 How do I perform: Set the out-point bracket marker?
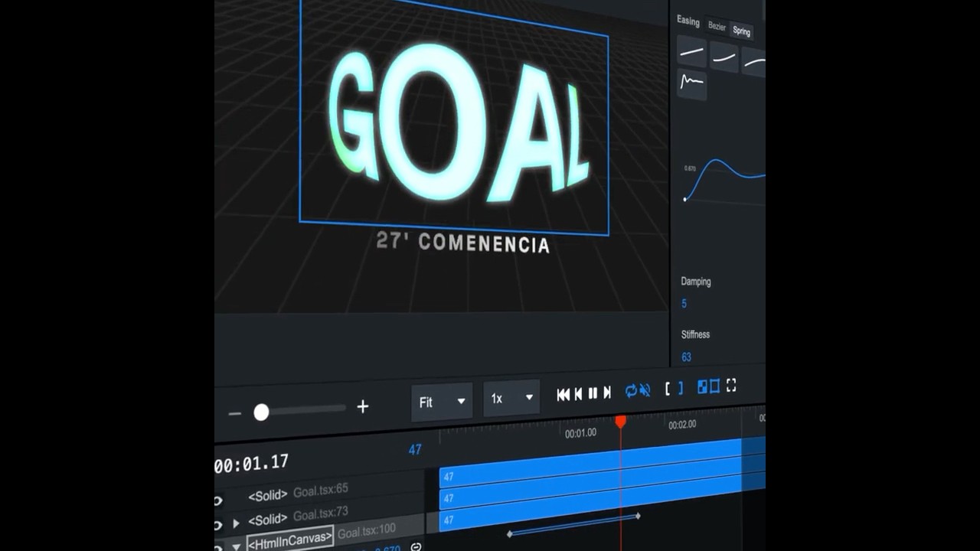[681, 389]
